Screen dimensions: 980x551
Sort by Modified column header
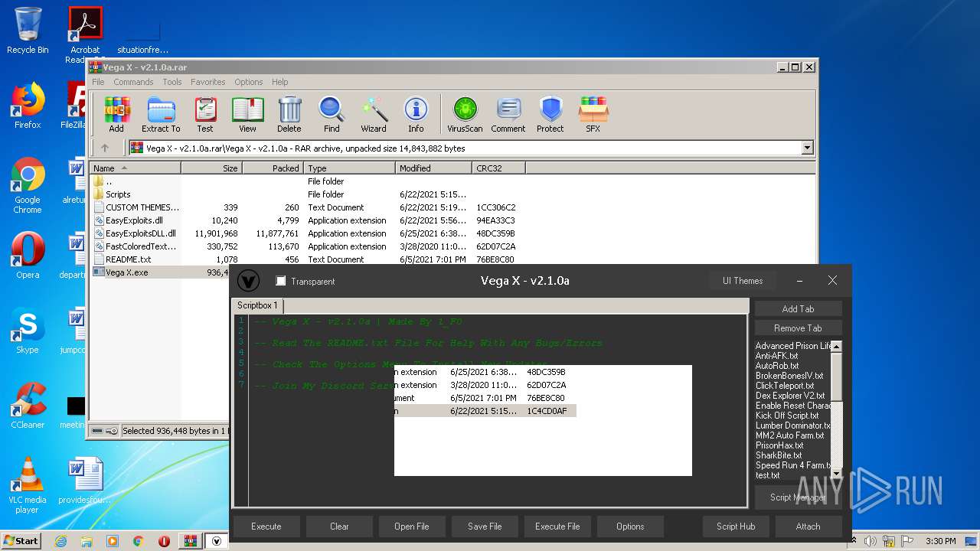pos(434,168)
